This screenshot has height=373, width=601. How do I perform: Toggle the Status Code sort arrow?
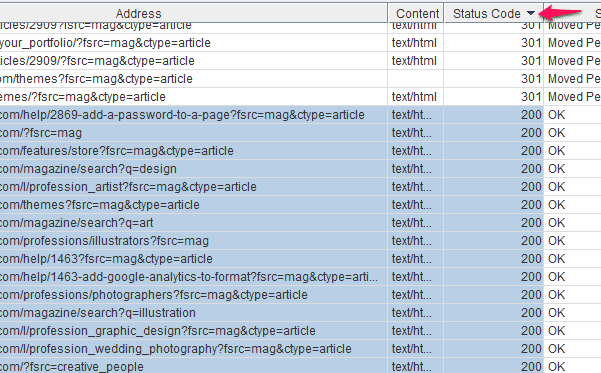point(531,13)
